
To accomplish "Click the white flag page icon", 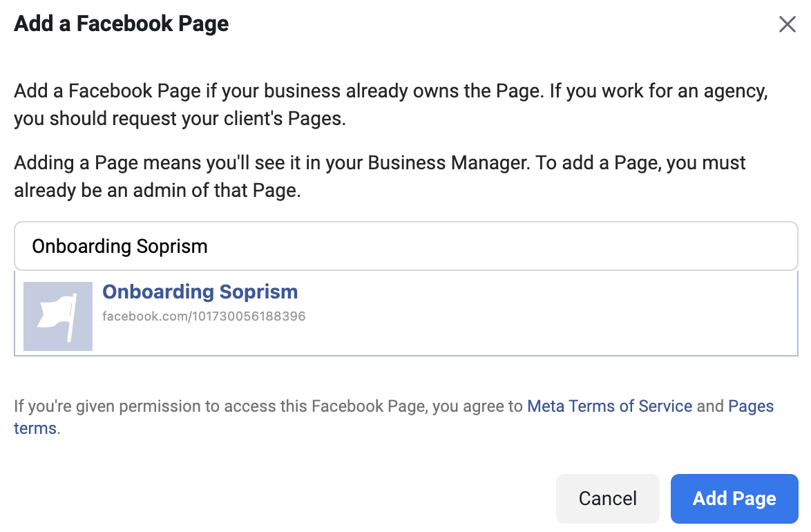I will click(x=58, y=317).
